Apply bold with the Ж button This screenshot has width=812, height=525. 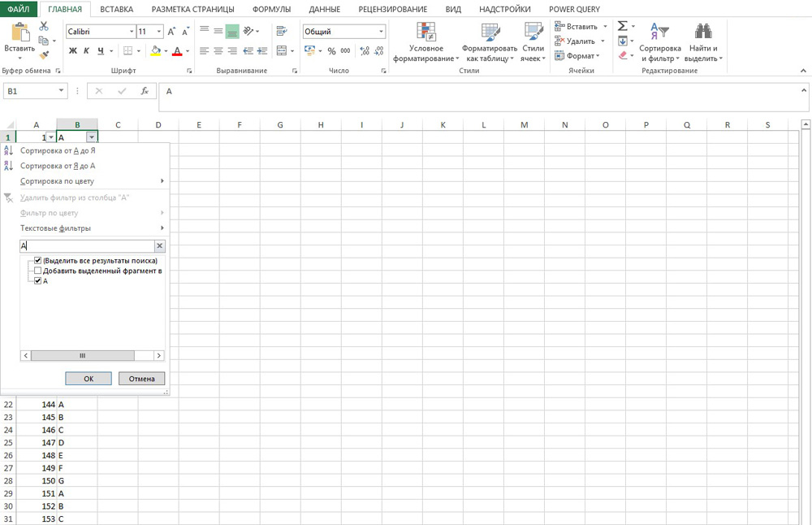coord(72,50)
